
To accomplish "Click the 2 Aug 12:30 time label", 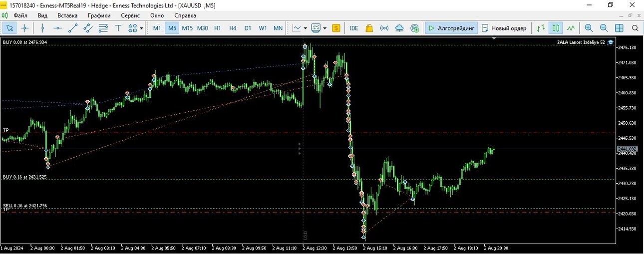I will click(x=315, y=248).
